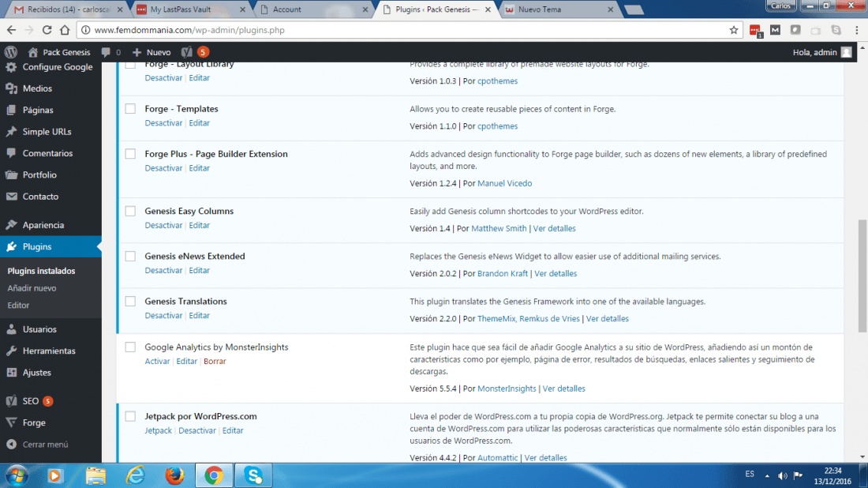Open Windows Start menu
Image resolution: width=868 pixels, height=488 pixels.
click(x=17, y=476)
